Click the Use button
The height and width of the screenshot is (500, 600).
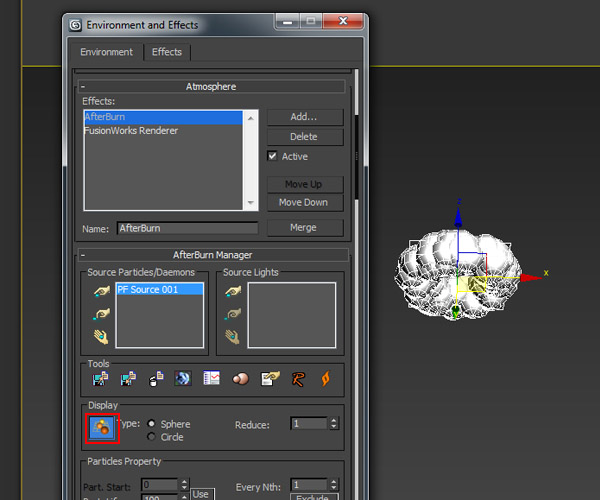pyautogui.click(x=201, y=494)
